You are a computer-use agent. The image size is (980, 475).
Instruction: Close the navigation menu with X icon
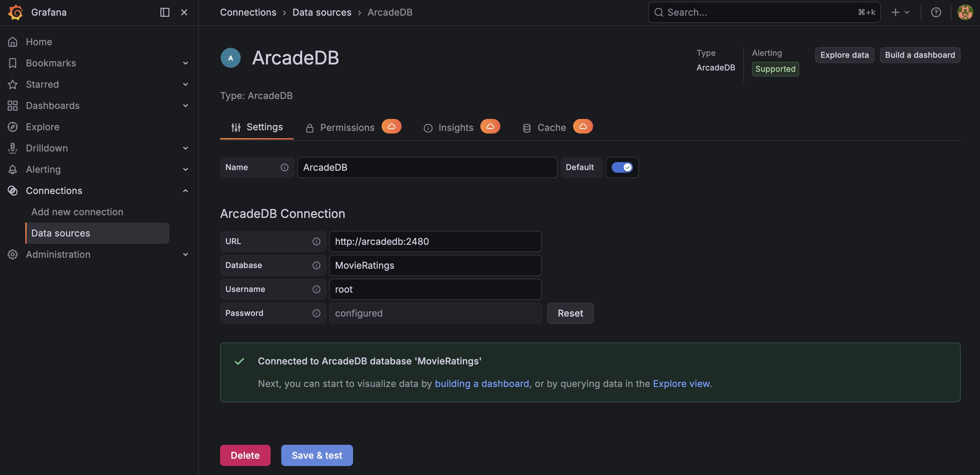pyautogui.click(x=184, y=12)
